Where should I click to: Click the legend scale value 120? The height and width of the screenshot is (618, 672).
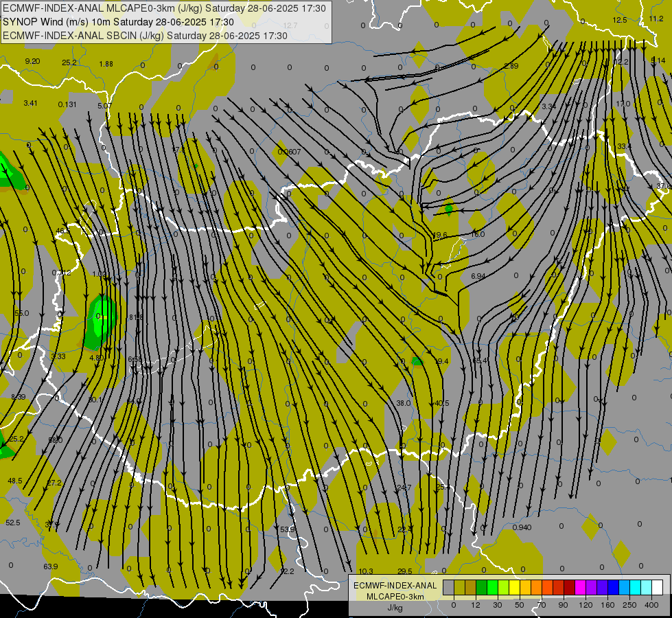click(x=586, y=605)
